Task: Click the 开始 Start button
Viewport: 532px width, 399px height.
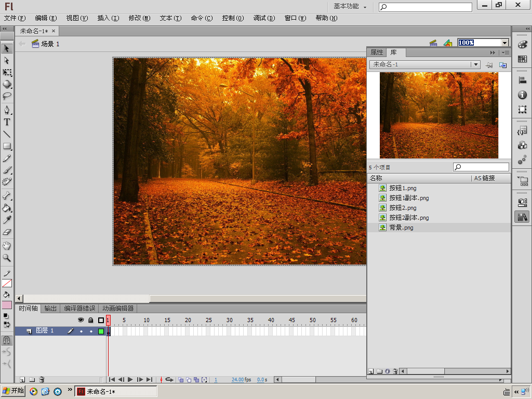Action: (13, 391)
